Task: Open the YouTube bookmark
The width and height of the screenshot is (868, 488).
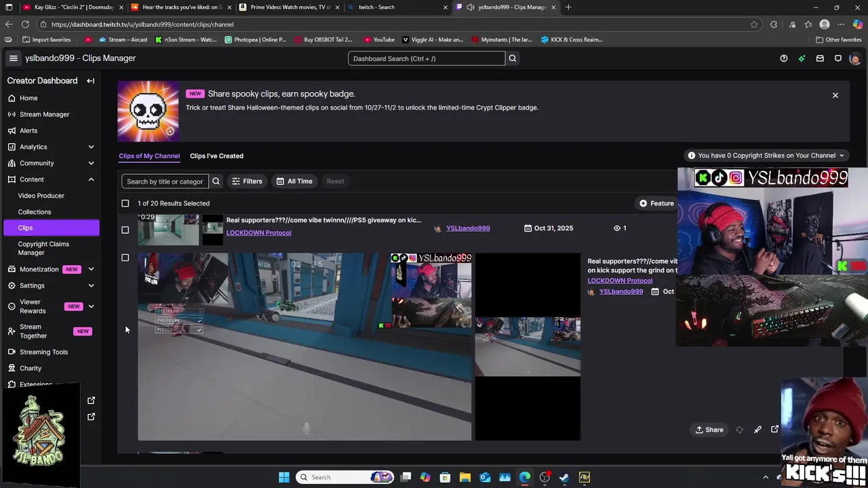Action: 379,39
